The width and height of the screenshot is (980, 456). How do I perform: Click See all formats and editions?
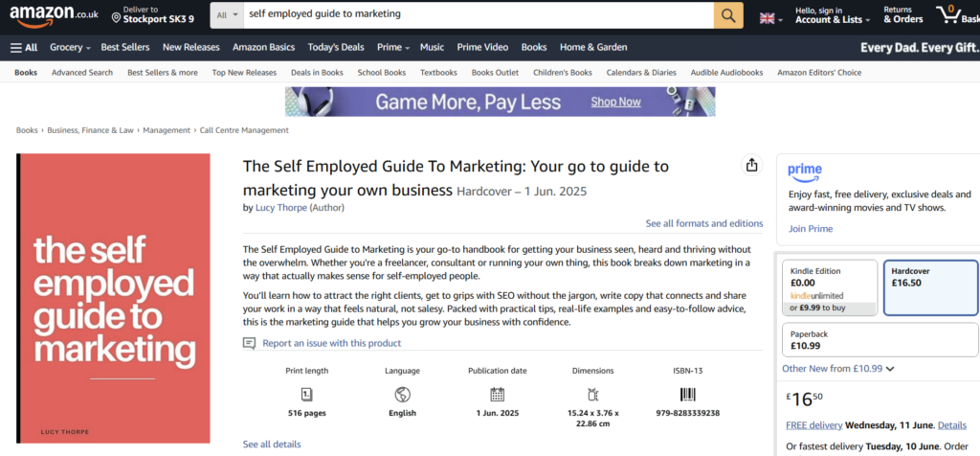coord(704,223)
